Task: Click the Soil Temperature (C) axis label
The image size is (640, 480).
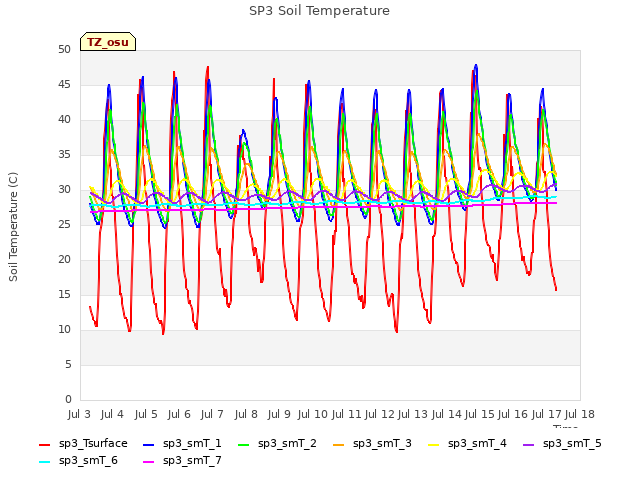Action: [13, 227]
